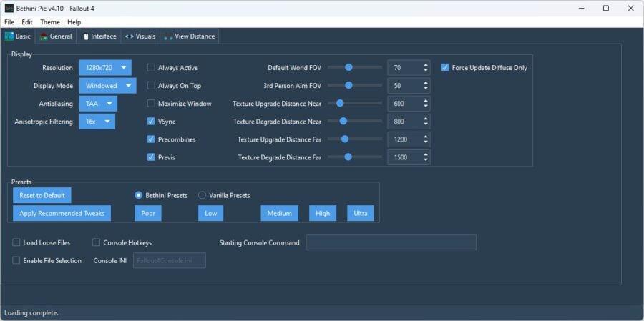The height and width of the screenshot is (321, 644).
Task: Apply the Medium preset
Action: tap(279, 214)
